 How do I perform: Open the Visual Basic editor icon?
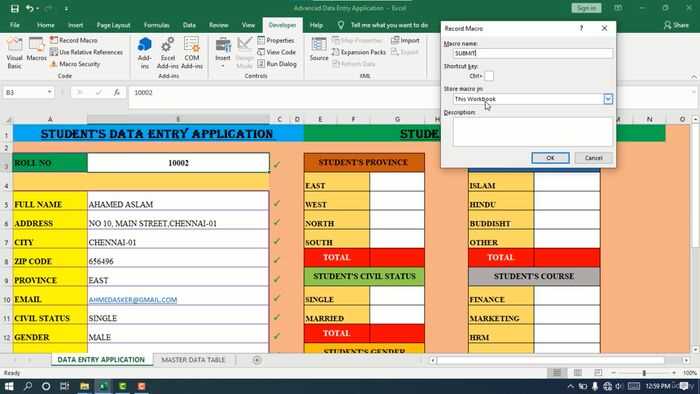tap(14, 52)
